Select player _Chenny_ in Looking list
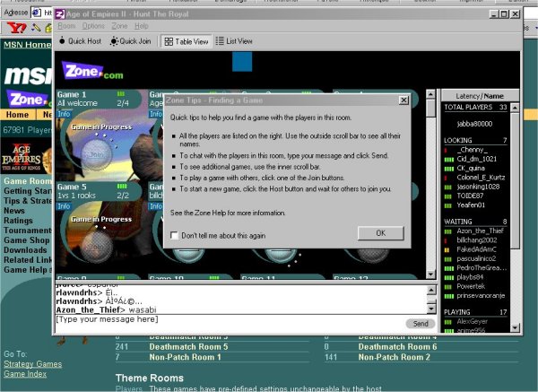 pyautogui.click(x=473, y=150)
